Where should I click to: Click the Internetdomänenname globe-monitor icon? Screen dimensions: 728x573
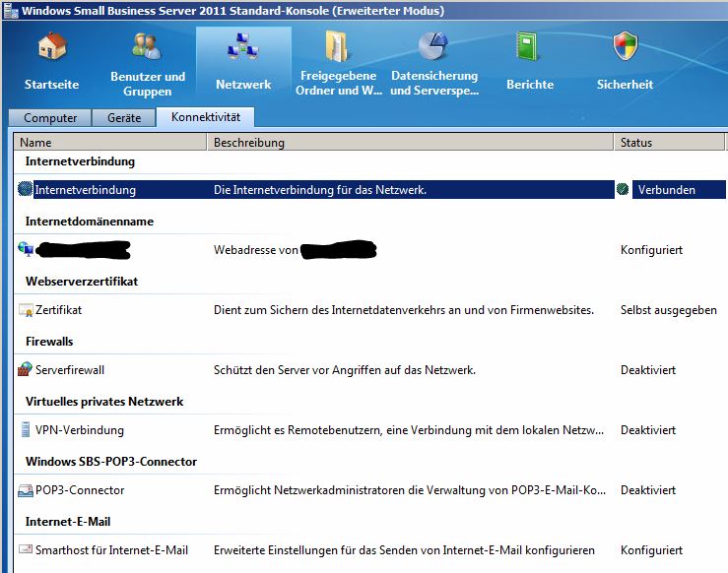point(26,249)
